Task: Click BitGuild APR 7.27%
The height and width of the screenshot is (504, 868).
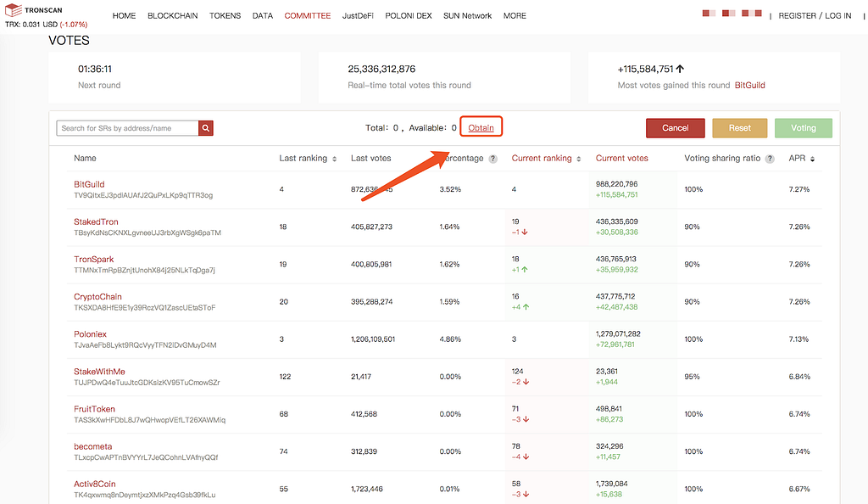Action: click(799, 189)
